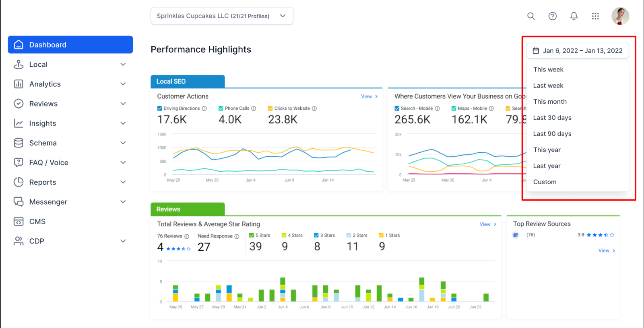Click the Dashboard home icon
This screenshot has height=328, width=644.
point(19,45)
